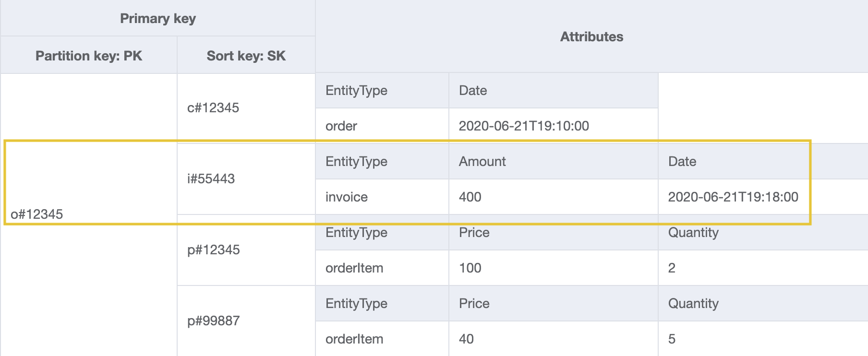Select the p#12345 sort key cell
Screen dimensions: 868x356
tap(213, 249)
